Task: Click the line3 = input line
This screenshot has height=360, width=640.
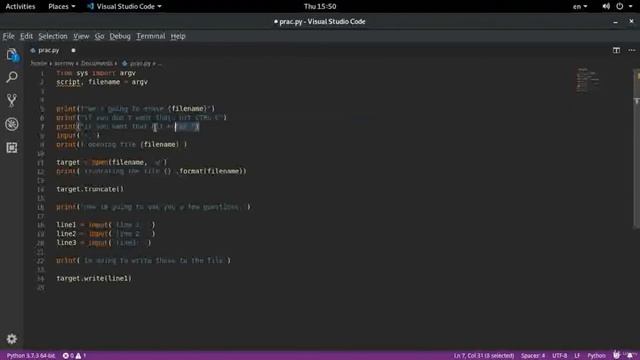Action: pos(104,243)
